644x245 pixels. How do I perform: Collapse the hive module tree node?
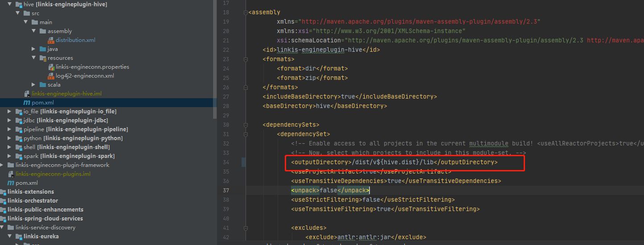click(x=9, y=4)
